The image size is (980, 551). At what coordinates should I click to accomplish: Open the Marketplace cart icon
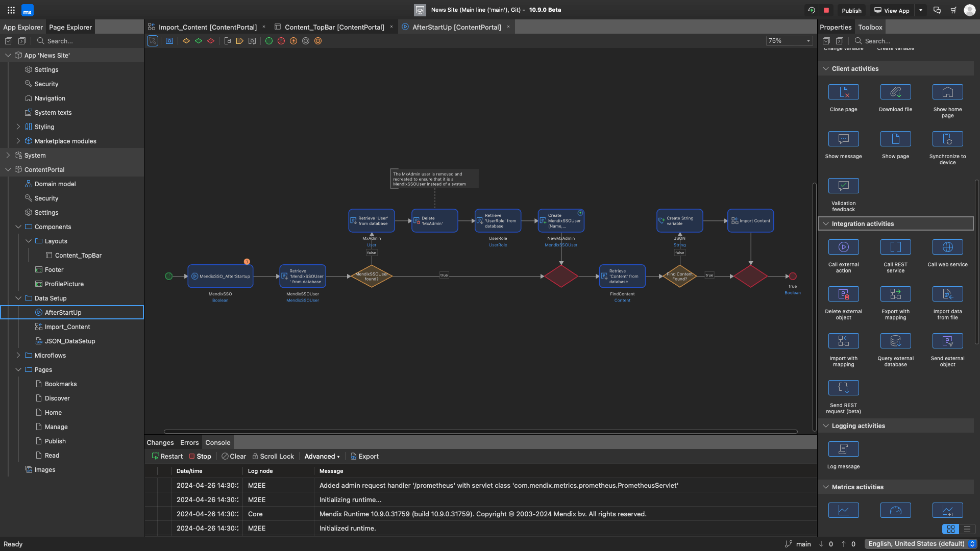click(953, 10)
